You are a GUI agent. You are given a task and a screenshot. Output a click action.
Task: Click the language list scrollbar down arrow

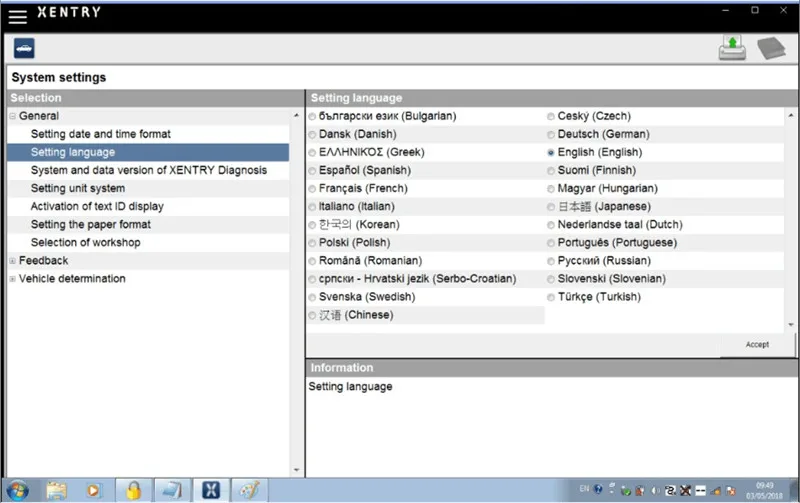791,325
